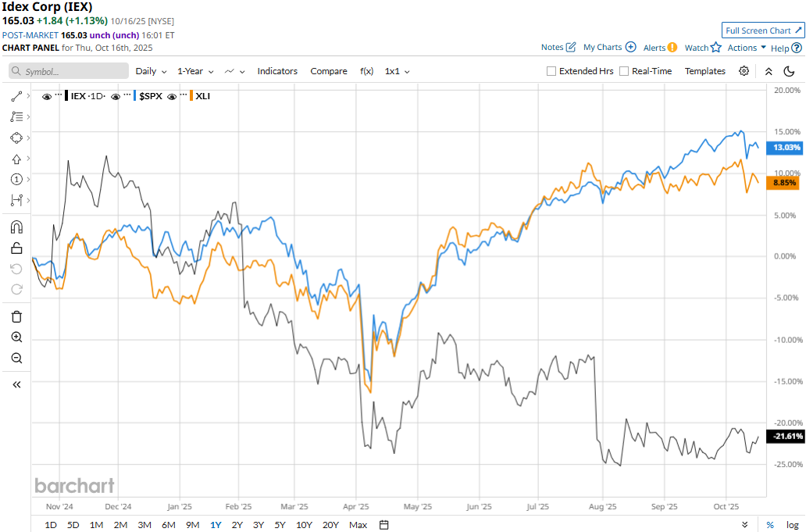Enable Extended Hrs checkbox
The width and height of the screenshot is (806, 532).
[551, 71]
